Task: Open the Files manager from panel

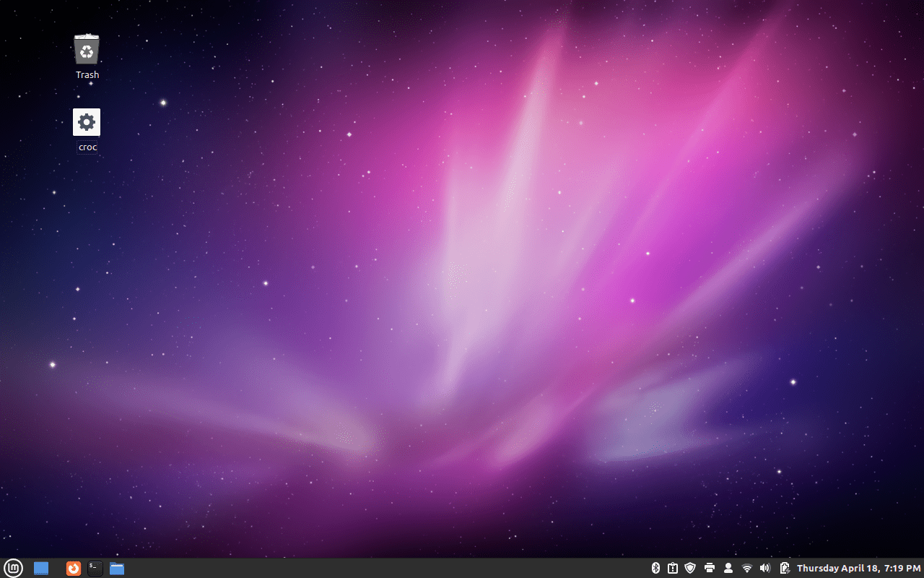Action: click(x=117, y=568)
